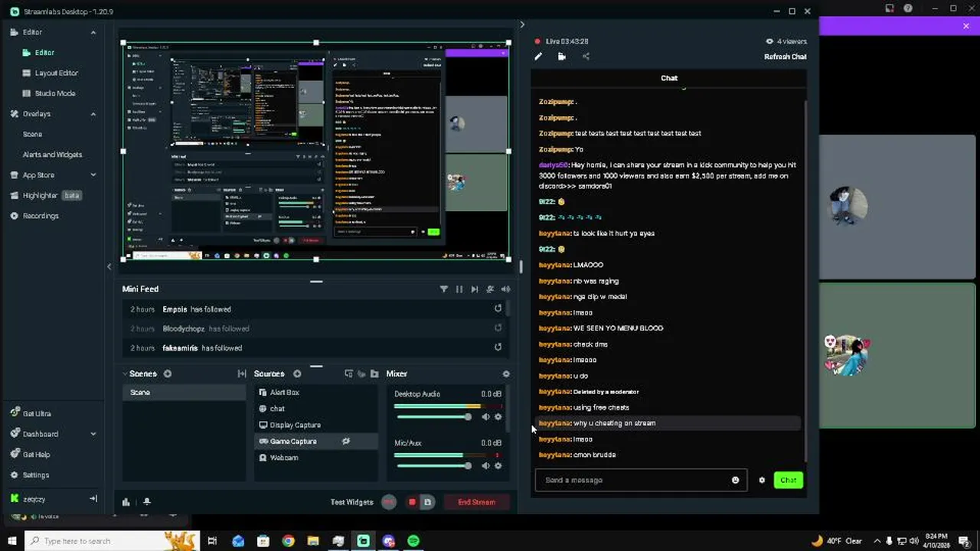Screen dimensions: 980x551
Task: Select the Scene item in Scenes list
Action: (x=184, y=393)
